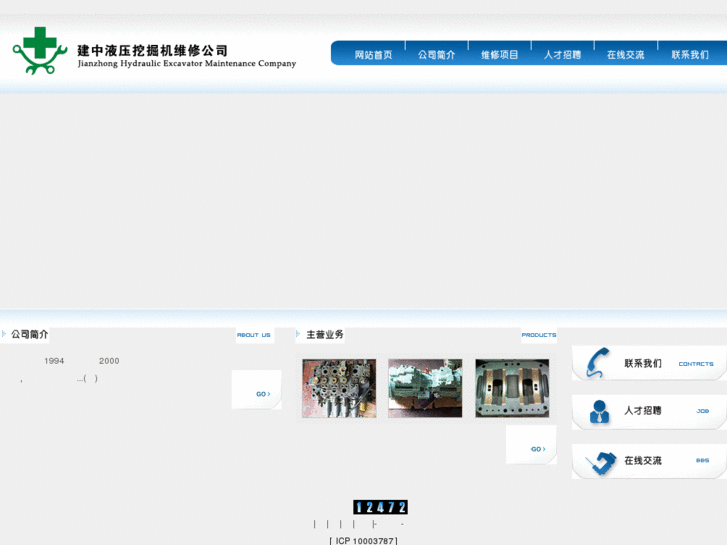The width and height of the screenshot is (727, 545).
Task: Click GO button under company intro
Action: [263, 394]
